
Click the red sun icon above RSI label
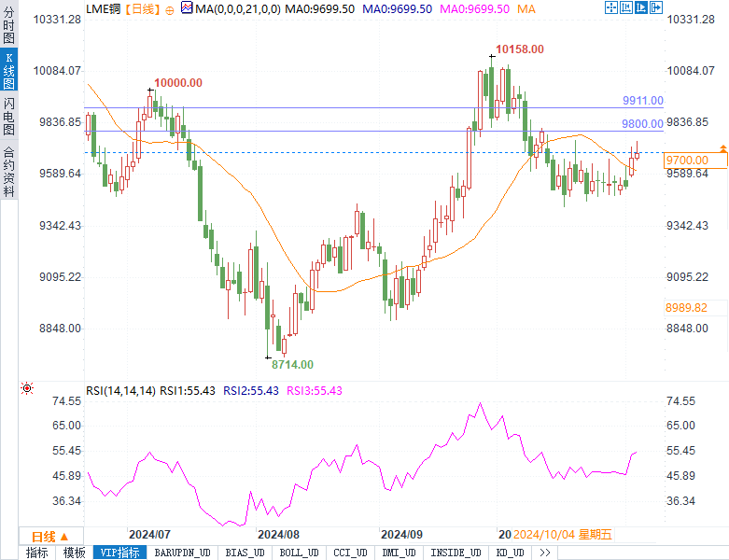(27, 388)
